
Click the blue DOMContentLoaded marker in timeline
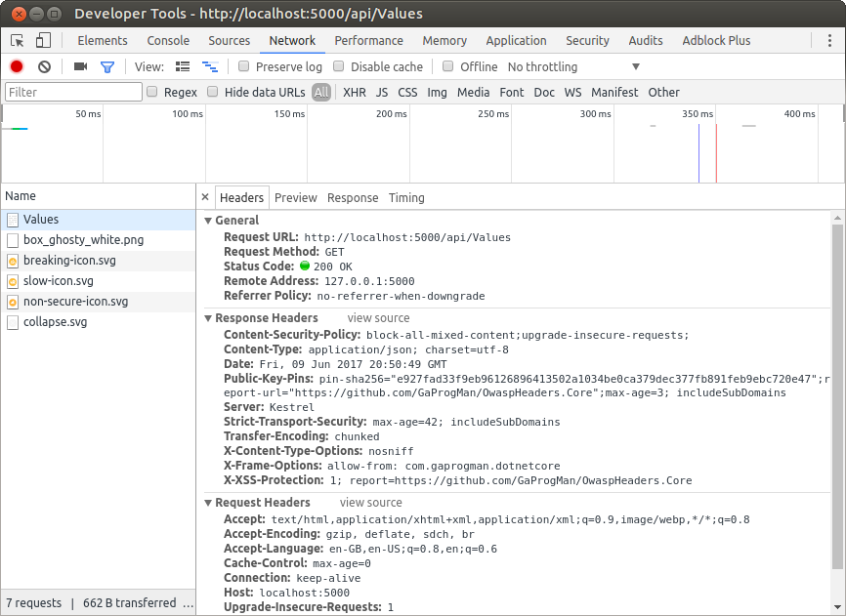pyautogui.click(x=698, y=153)
